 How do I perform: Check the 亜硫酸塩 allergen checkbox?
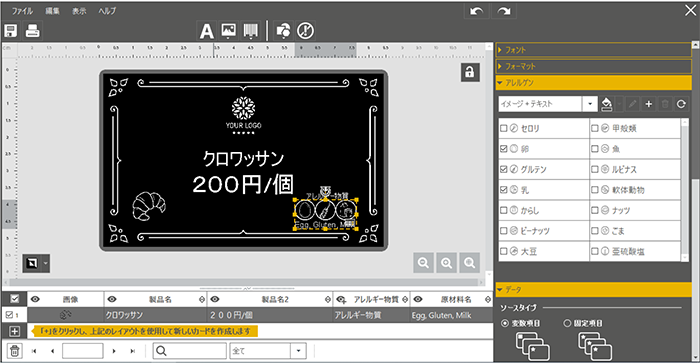(595, 251)
